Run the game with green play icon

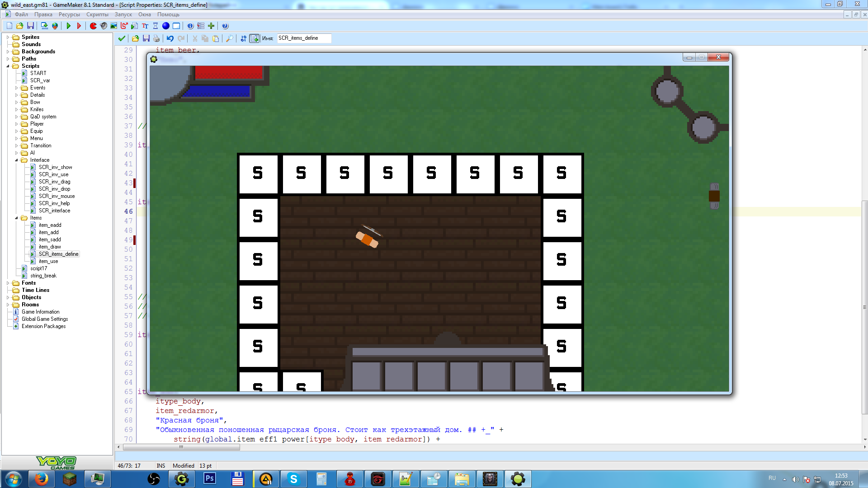tap(69, 26)
